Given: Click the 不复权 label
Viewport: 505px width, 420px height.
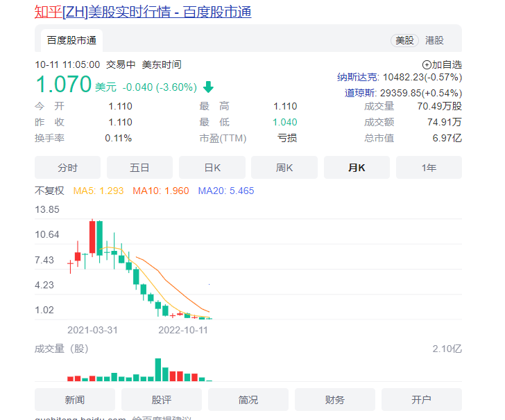Looking at the screenshot, I should click(x=49, y=191).
